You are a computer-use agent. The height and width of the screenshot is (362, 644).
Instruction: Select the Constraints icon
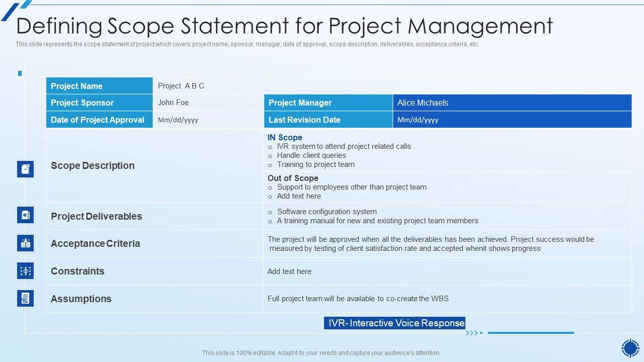point(26,271)
